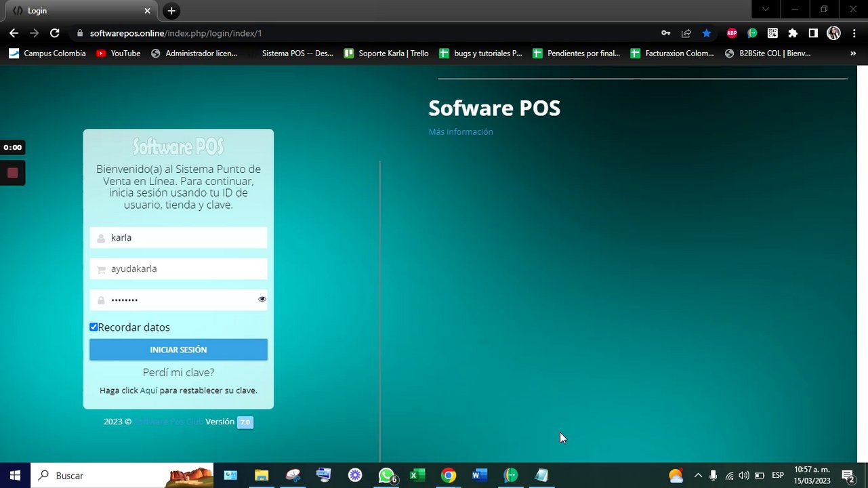Toggle the browser side panel

[x=813, y=33]
